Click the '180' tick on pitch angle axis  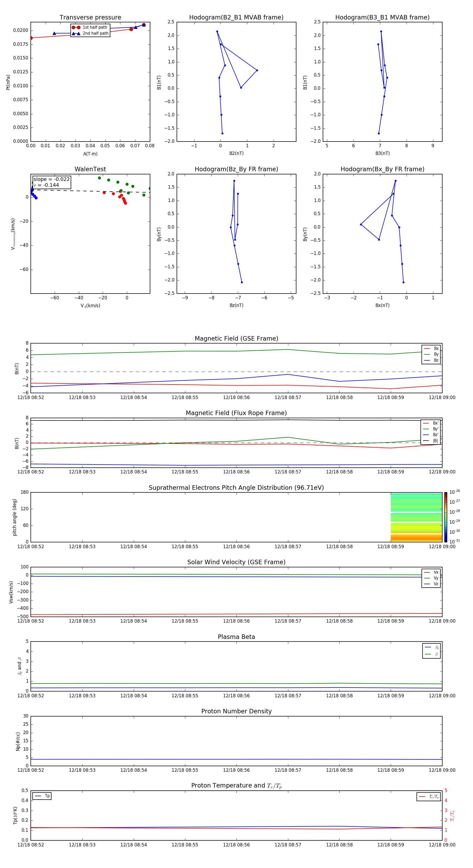[x=25, y=492]
